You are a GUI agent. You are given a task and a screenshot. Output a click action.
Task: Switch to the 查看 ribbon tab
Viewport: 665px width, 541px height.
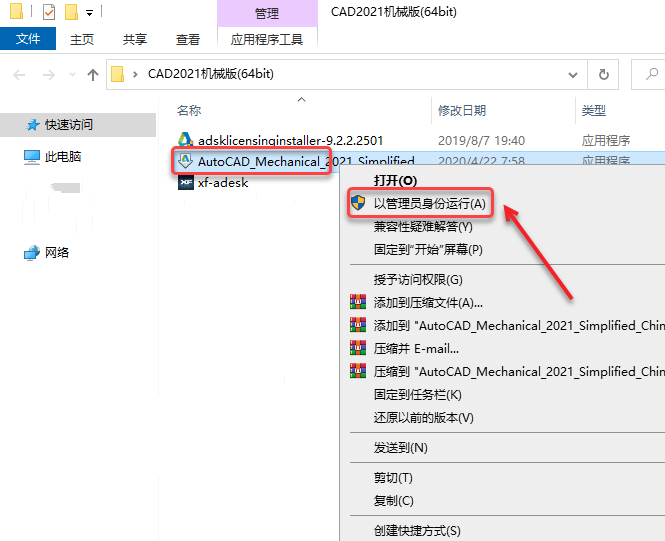click(188, 39)
